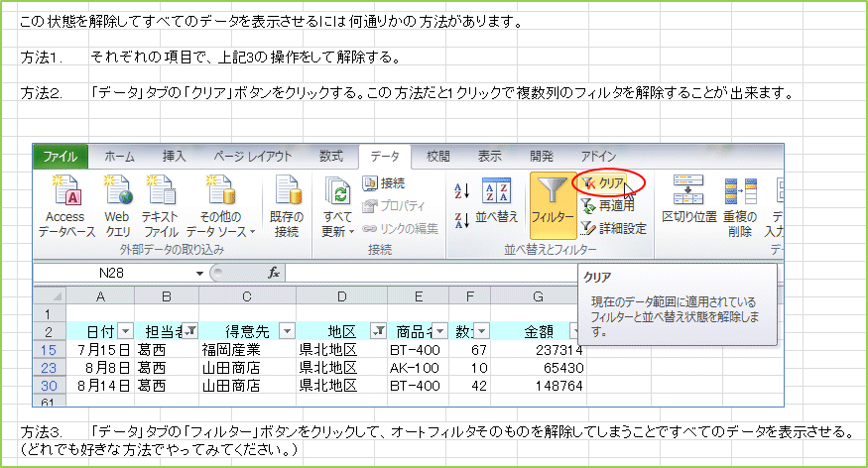The height and width of the screenshot is (468, 868).
Task: Open the name box dropdown arrow
Action: [199, 274]
